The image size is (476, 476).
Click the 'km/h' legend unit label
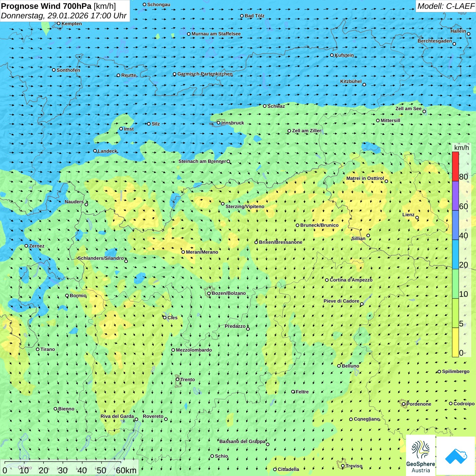coord(461,148)
